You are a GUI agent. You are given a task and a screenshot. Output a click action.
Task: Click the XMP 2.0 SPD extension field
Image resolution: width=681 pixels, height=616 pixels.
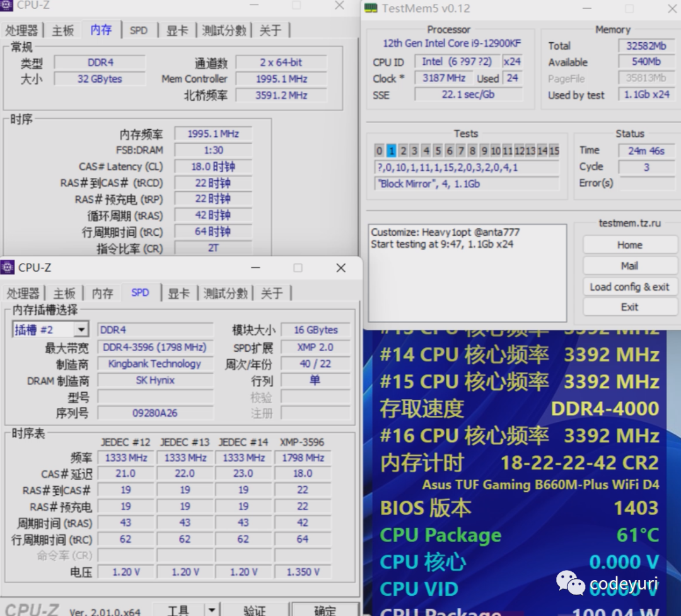coord(316,347)
